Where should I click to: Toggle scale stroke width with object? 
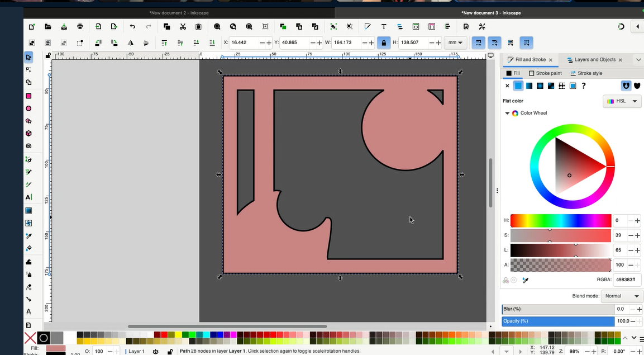(x=478, y=42)
